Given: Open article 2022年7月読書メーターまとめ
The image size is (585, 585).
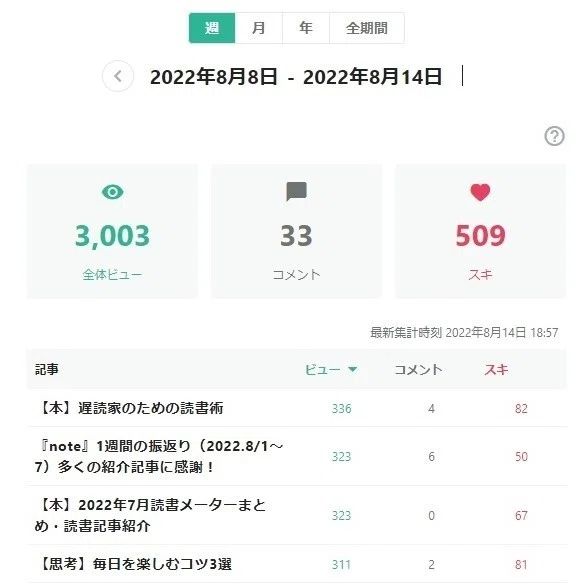Looking at the screenshot, I should click(x=150, y=516).
